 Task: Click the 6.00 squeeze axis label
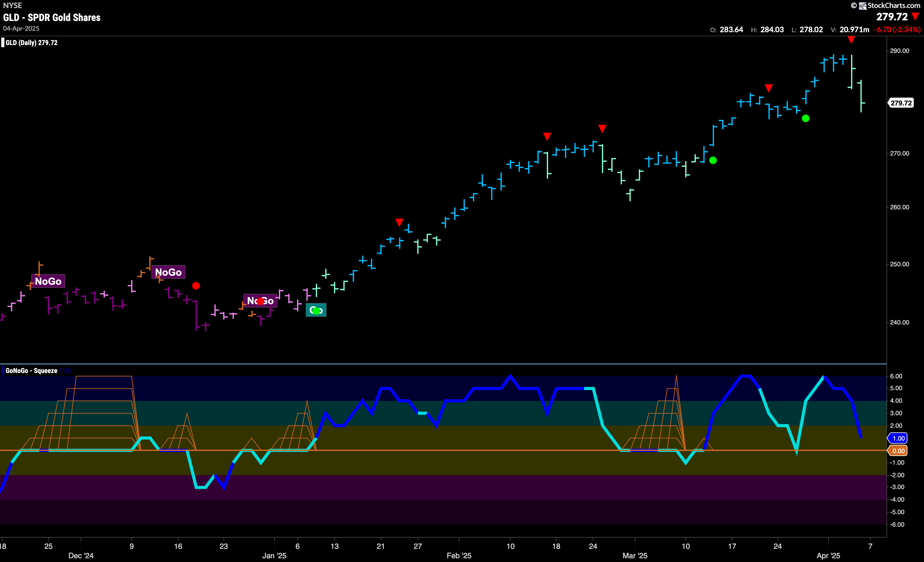coord(896,376)
